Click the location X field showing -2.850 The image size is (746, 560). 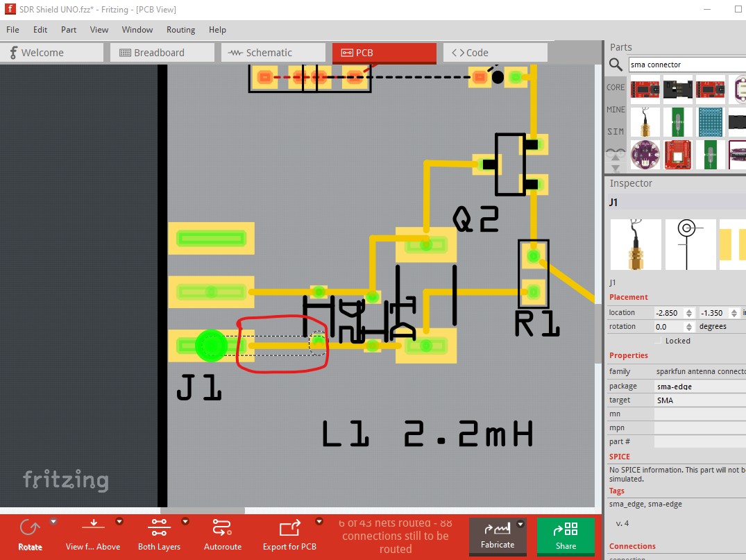click(669, 313)
